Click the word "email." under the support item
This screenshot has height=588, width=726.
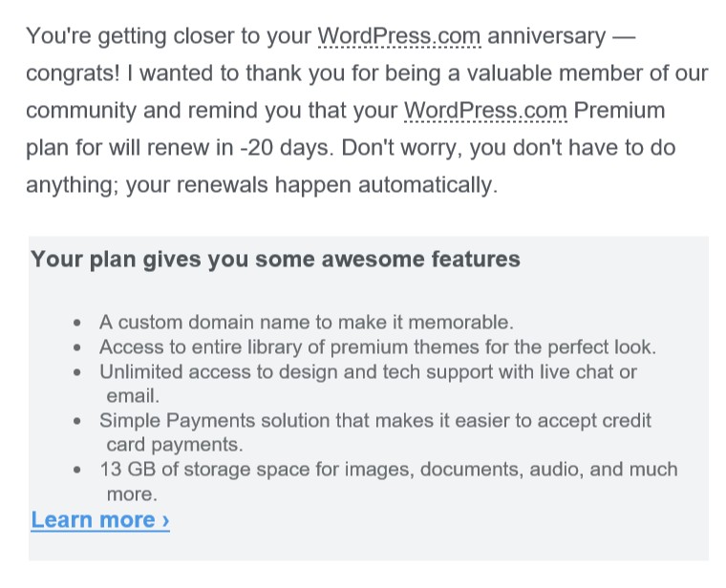(x=133, y=396)
